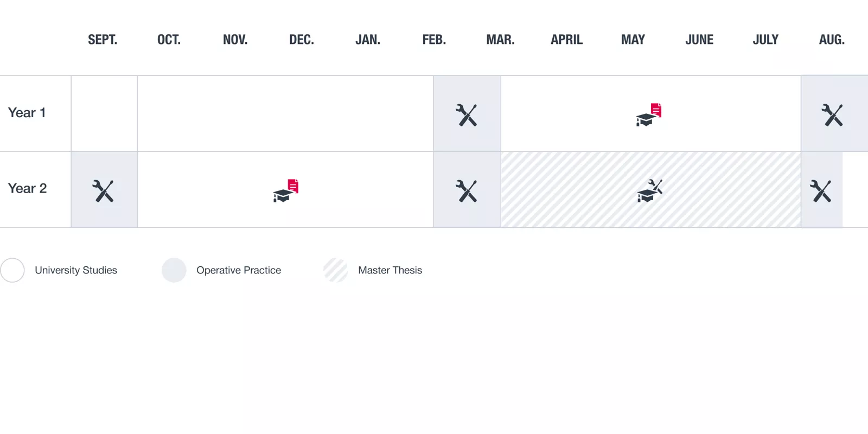Image resolution: width=868 pixels, height=434 pixels.
Task: Click the Year 2 row label
Action: (27, 189)
